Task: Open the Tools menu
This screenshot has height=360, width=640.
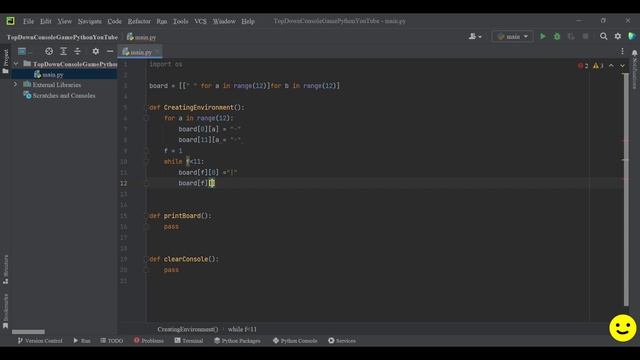Action: point(180,21)
